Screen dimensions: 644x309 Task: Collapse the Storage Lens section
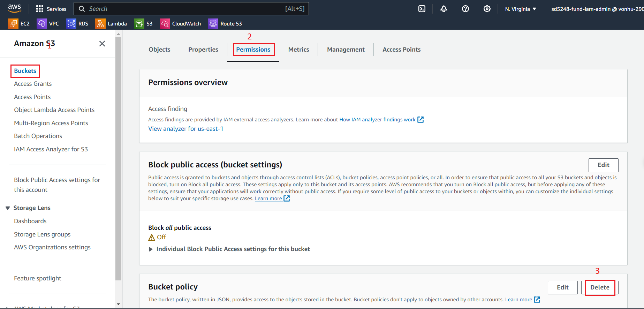point(8,208)
